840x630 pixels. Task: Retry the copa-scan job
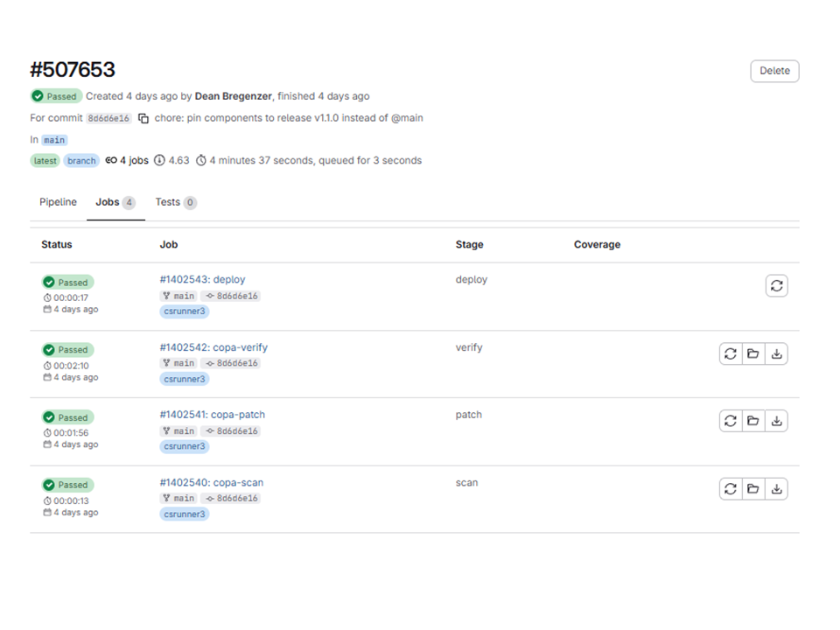click(731, 488)
